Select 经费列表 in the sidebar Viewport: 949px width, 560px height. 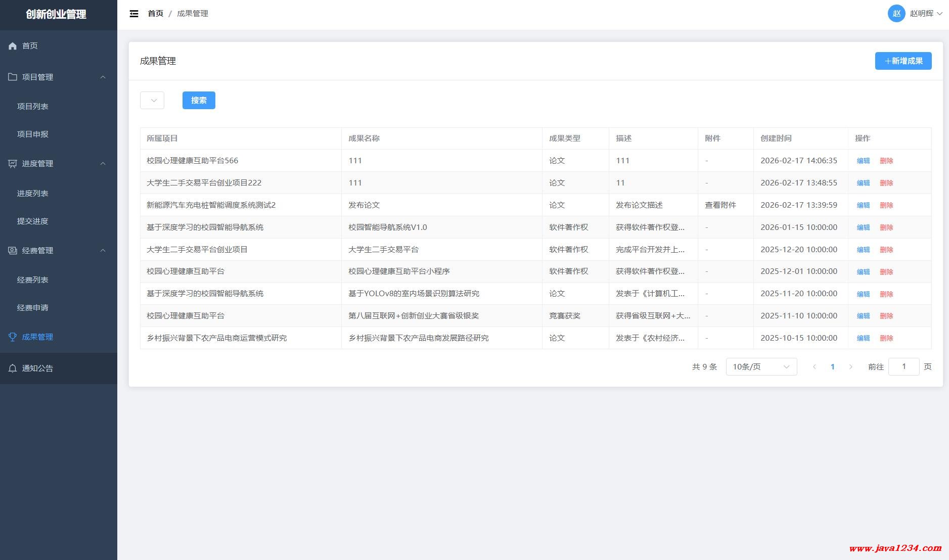tap(33, 280)
